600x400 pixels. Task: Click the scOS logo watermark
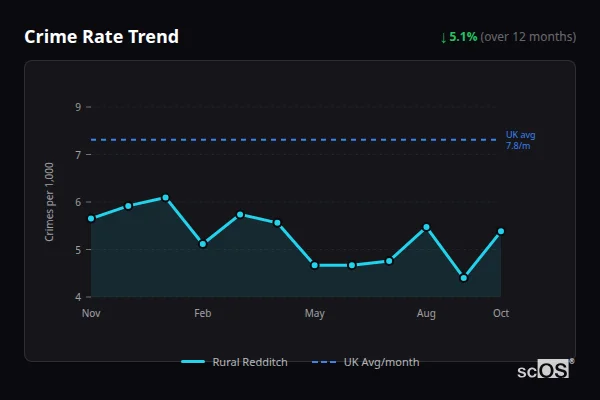(x=545, y=369)
